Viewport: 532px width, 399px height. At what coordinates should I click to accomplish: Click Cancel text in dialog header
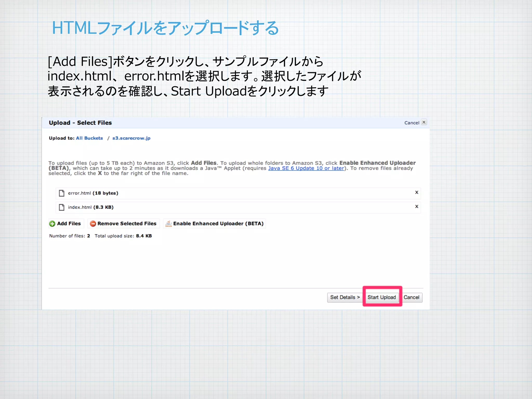click(x=411, y=123)
